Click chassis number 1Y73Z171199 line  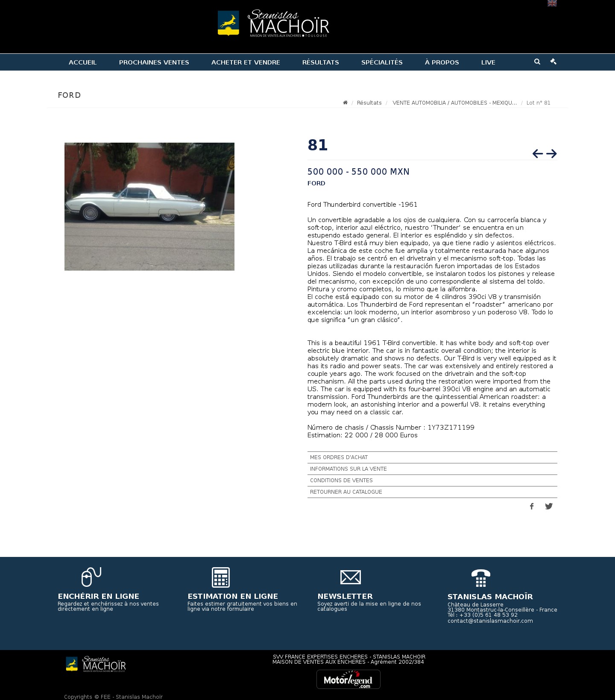[391, 428]
